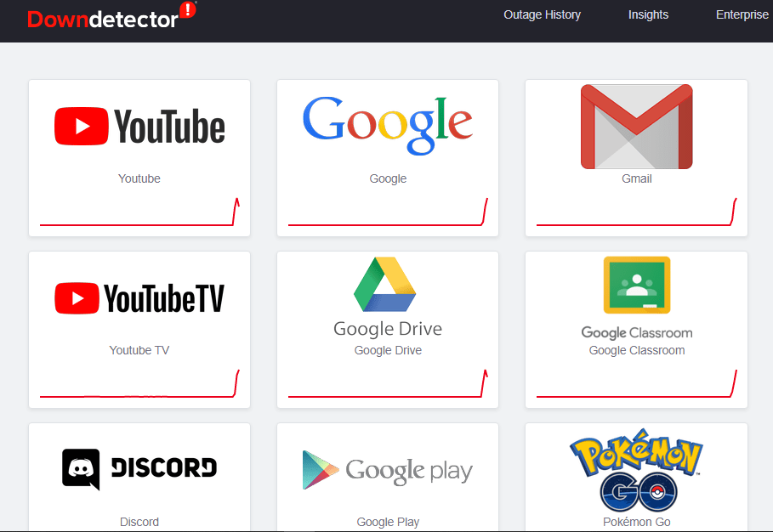Click the Discord mascot logo
Image resolution: width=773 pixels, height=532 pixels.
point(80,468)
